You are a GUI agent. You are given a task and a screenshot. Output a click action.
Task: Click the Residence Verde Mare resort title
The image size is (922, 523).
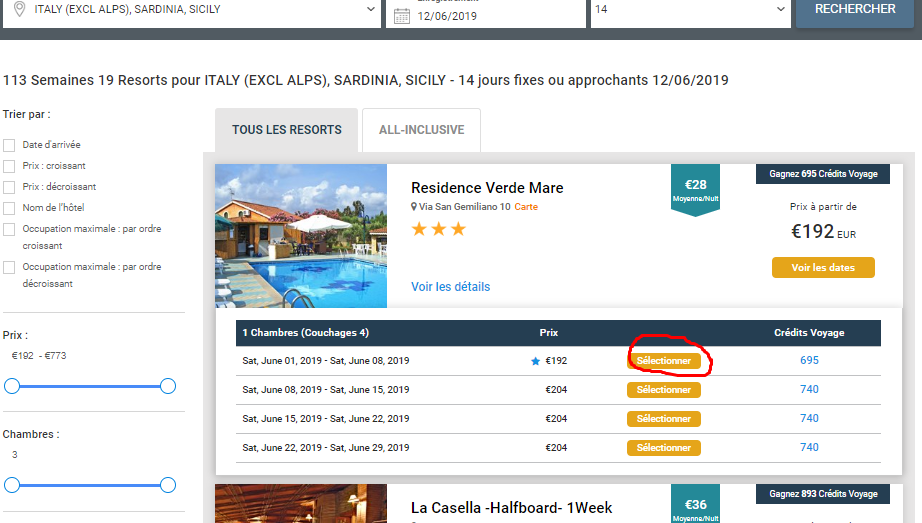[487, 188]
